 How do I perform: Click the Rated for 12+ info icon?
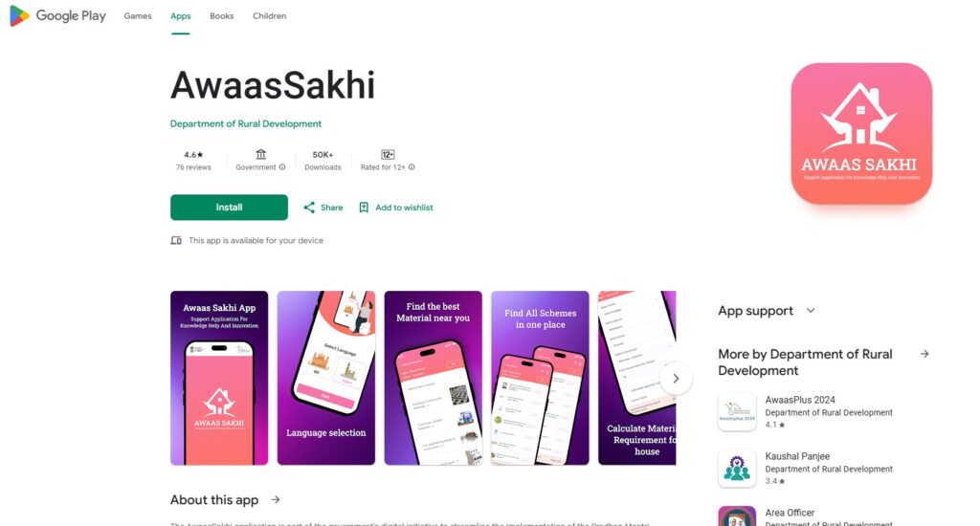[412, 167]
